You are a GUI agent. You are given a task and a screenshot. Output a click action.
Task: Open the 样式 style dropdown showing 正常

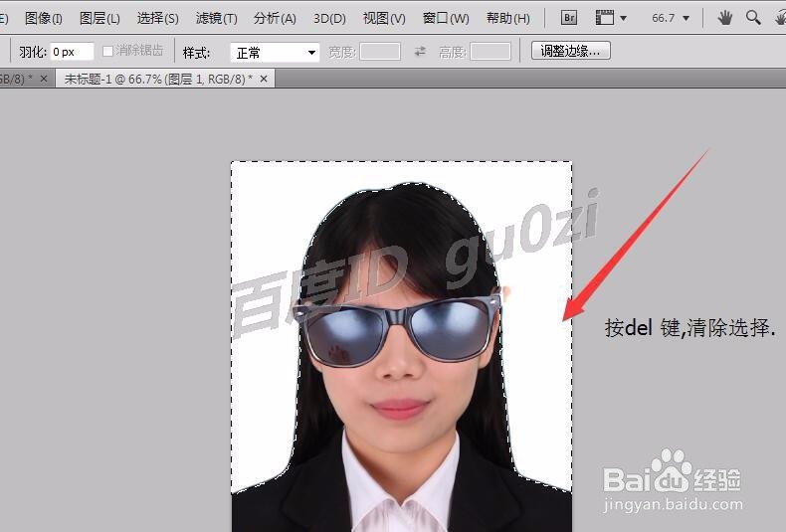pyautogui.click(x=275, y=52)
